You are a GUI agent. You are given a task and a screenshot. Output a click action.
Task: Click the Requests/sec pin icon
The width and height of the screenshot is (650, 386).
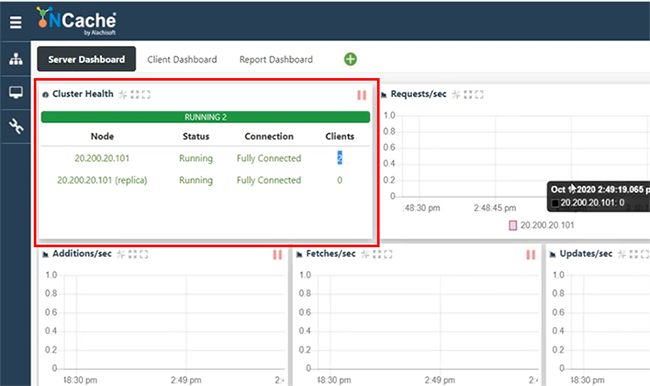point(456,95)
